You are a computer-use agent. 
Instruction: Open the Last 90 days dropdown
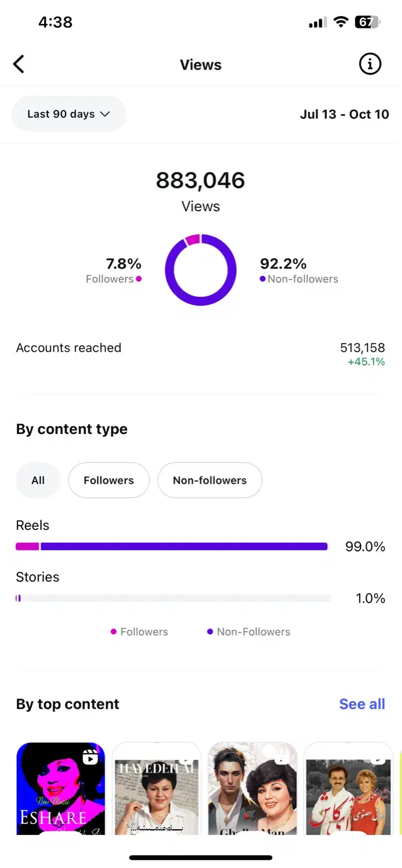pos(68,114)
